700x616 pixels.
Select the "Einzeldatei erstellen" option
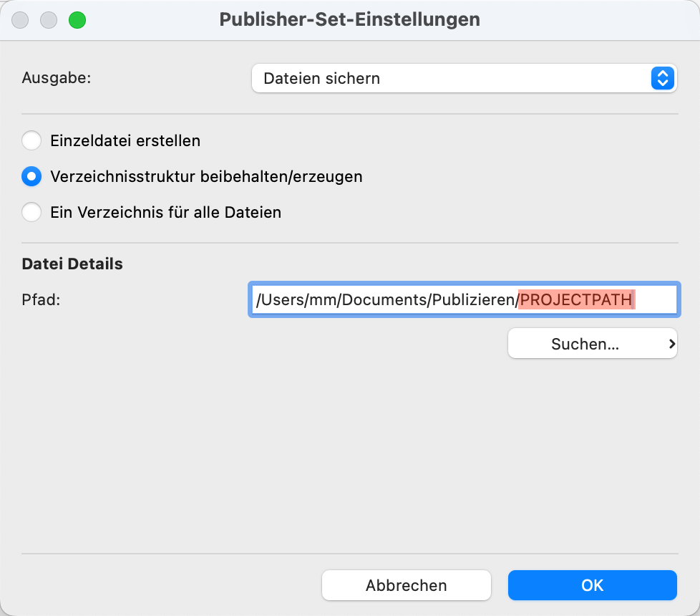pos(31,140)
